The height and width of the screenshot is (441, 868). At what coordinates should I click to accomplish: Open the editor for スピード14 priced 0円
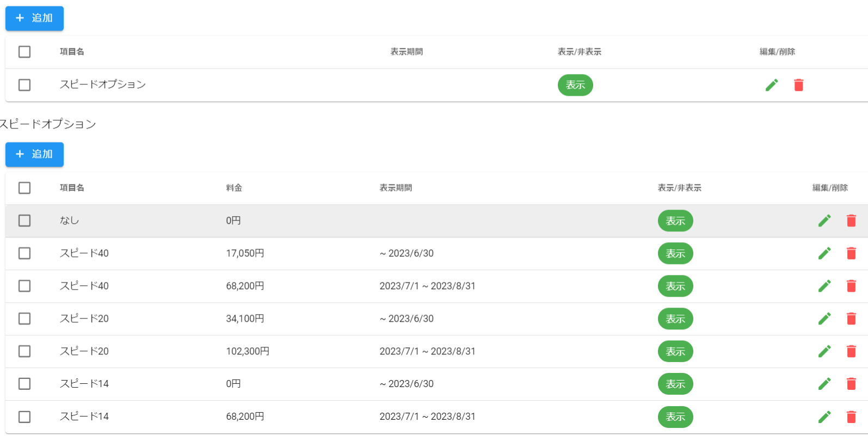point(824,384)
